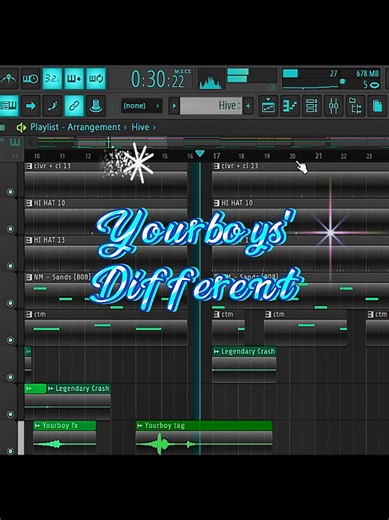The height and width of the screenshot is (520, 389).
Task: Open menu icon of HI HAT 13 clip
Action: pyautogui.click(x=29, y=240)
